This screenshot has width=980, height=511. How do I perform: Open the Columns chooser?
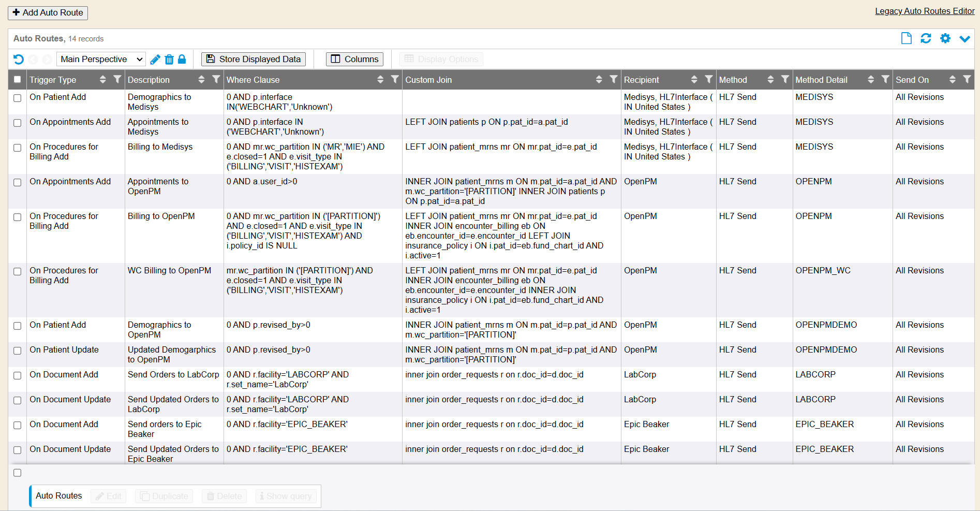354,59
